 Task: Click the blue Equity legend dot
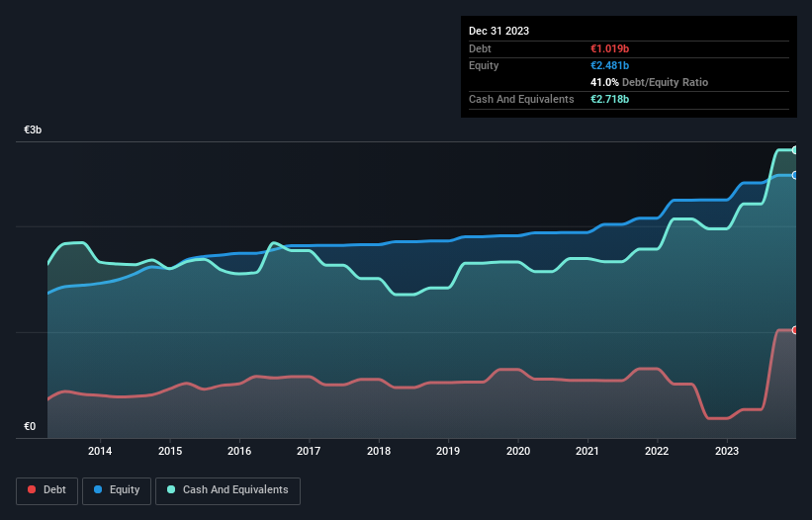(98, 489)
